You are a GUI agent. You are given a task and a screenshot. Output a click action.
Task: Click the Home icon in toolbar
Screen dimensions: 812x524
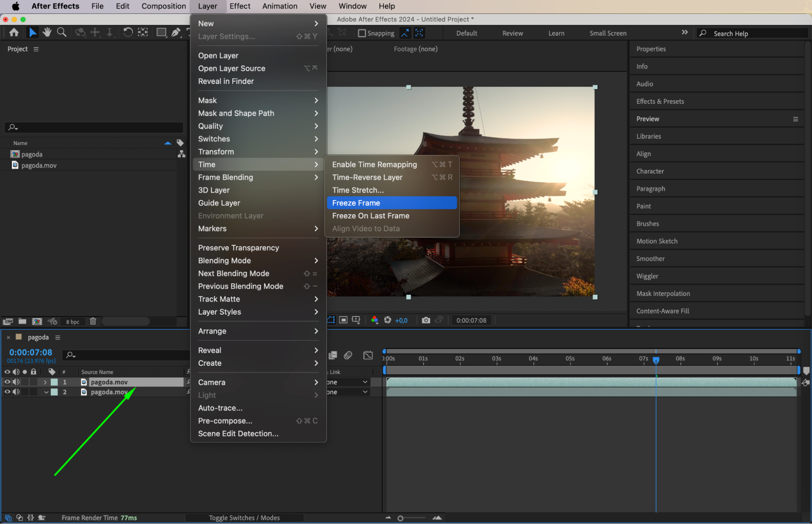click(x=14, y=32)
